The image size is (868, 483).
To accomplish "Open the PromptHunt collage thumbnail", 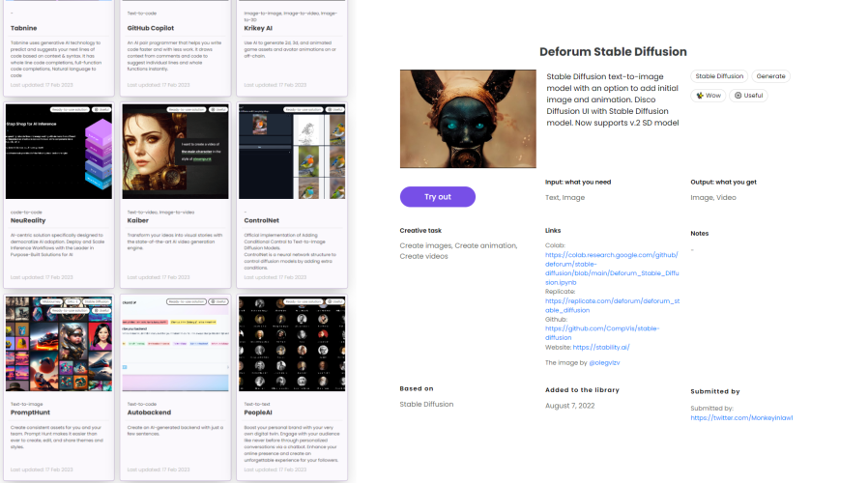I will 59,344.
